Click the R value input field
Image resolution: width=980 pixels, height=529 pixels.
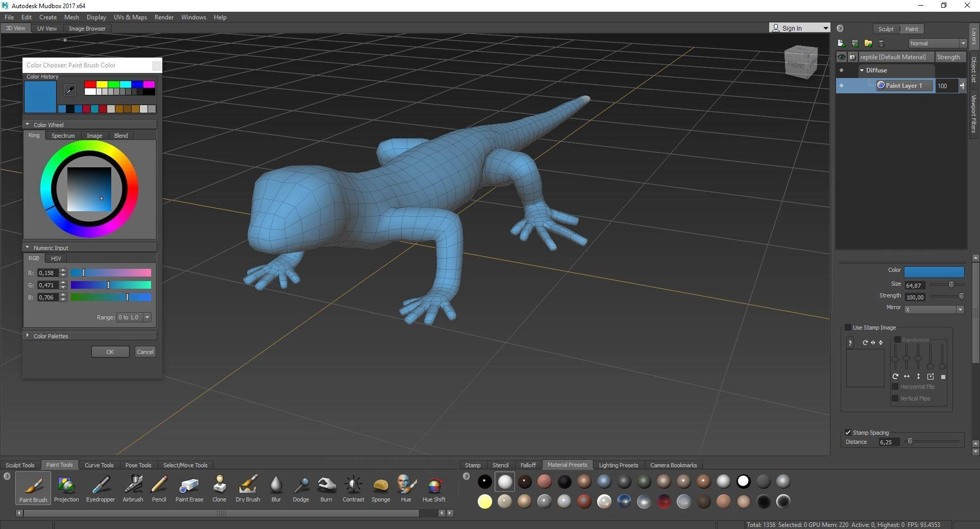tap(48, 273)
